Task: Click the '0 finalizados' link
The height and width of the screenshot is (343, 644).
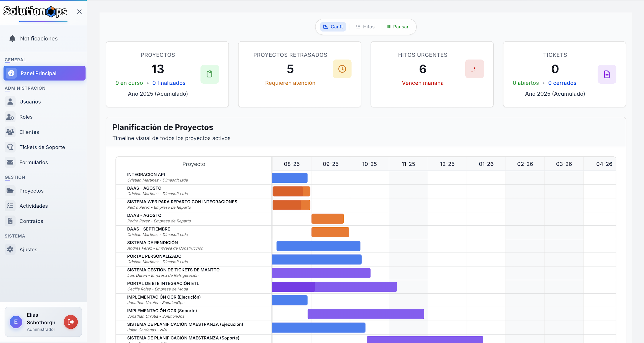Action: click(x=169, y=83)
